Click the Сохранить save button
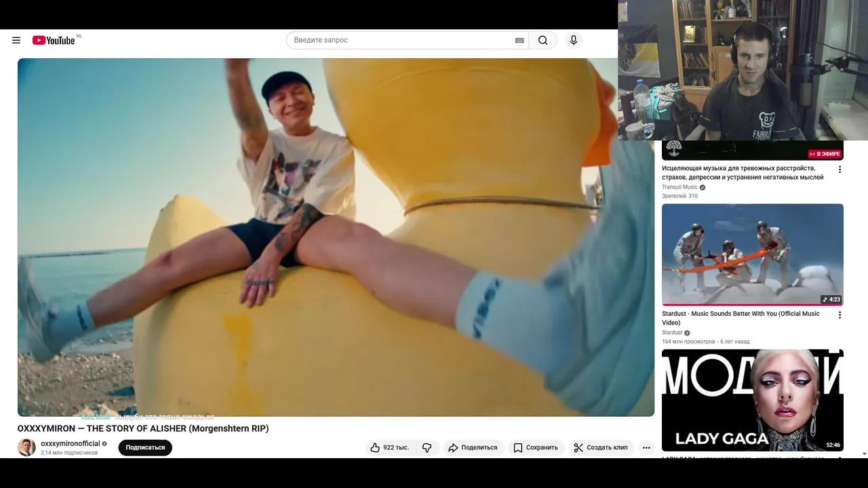 coord(536,447)
